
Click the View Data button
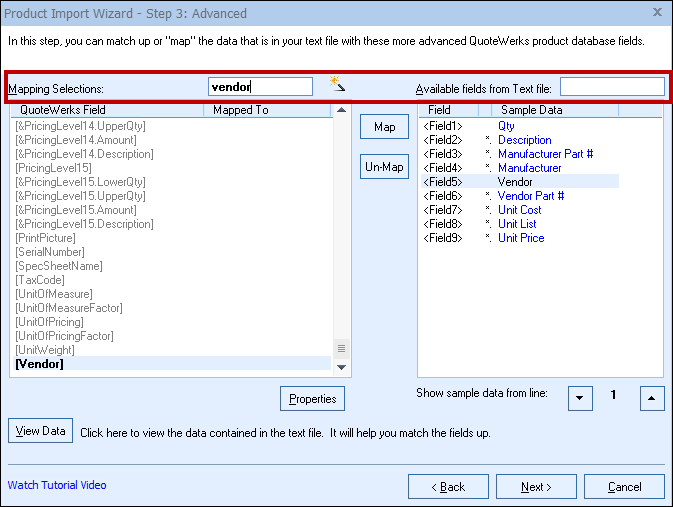pyautogui.click(x=41, y=431)
